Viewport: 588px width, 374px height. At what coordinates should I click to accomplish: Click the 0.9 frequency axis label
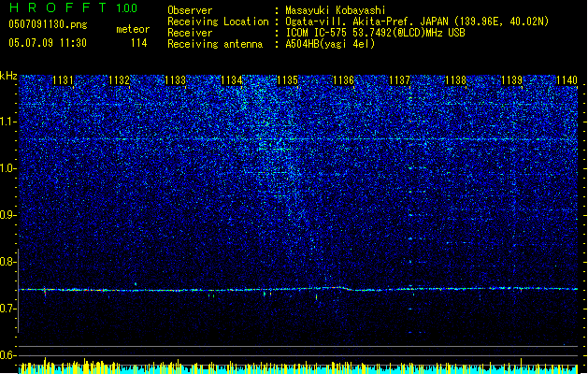point(8,215)
